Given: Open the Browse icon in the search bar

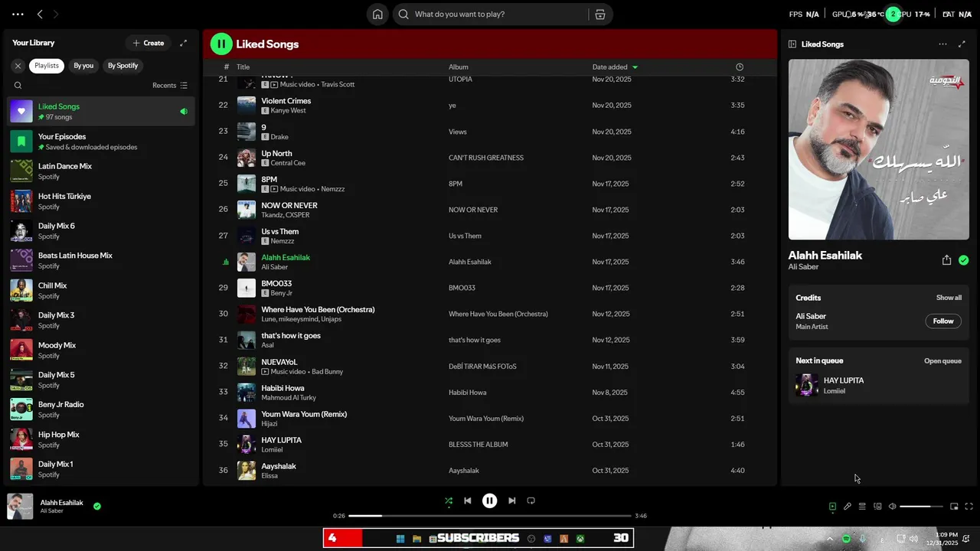Looking at the screenshot, I should (x=600, y=14).
